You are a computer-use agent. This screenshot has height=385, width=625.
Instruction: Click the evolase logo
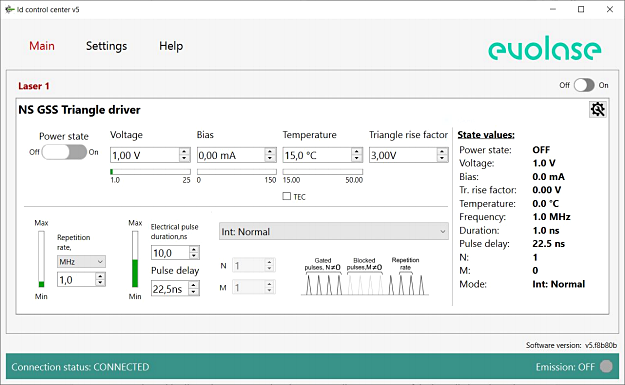[544, 48]
